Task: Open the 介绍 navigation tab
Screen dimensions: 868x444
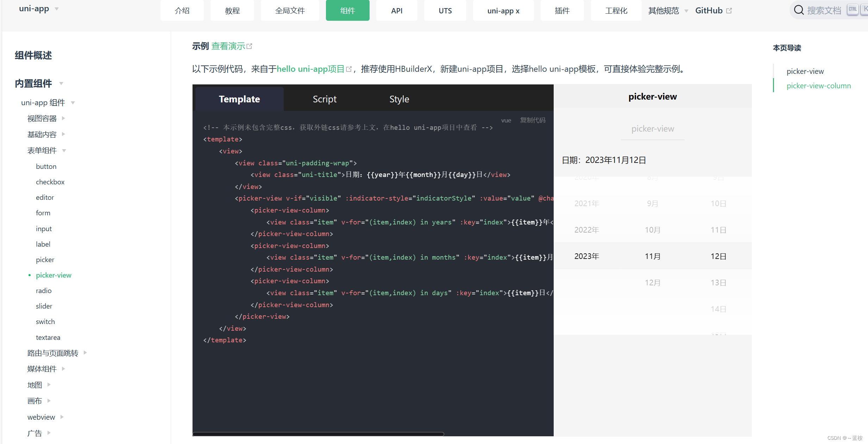Action: [x=182, y=11]
